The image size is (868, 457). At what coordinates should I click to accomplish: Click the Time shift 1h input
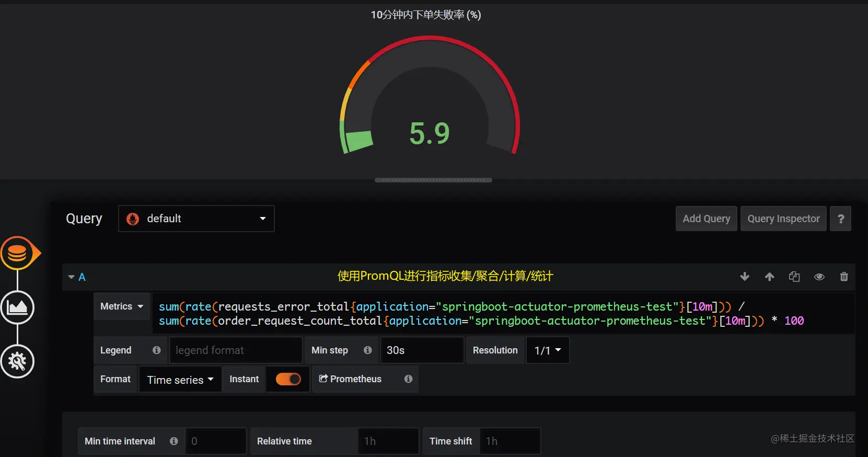pos(510,441)
